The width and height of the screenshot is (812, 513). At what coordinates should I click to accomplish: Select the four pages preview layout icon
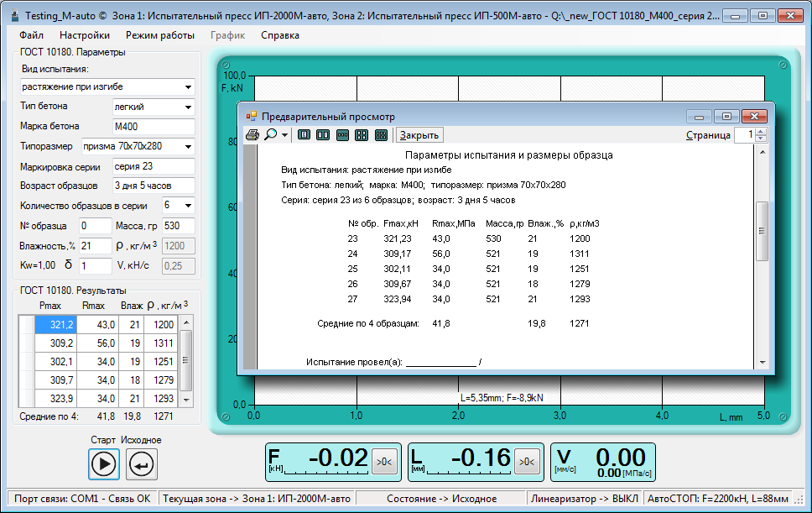coord(362,134)
